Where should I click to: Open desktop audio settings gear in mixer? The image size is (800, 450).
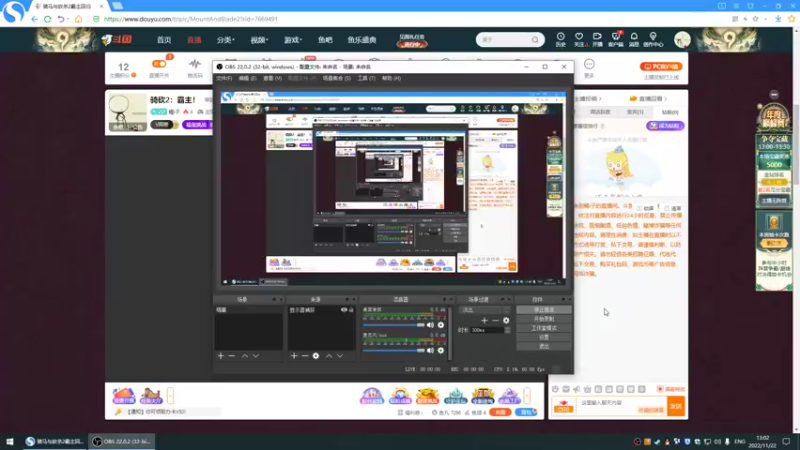pyautogui.click(x=441, y=325)
